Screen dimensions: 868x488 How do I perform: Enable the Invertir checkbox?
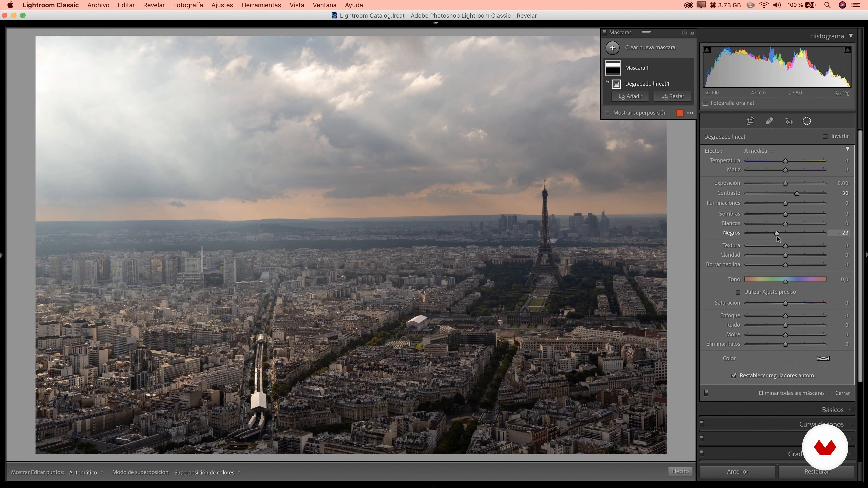pos(825,136)
